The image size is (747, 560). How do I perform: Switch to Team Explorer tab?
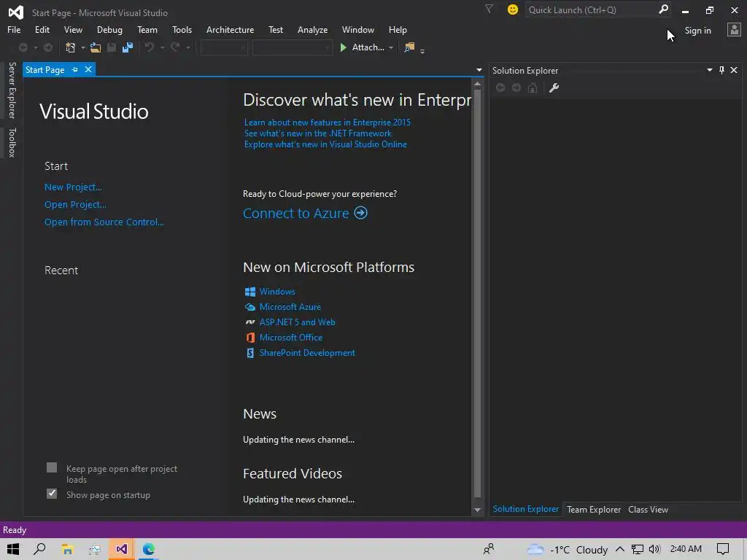tap(594, 510)
